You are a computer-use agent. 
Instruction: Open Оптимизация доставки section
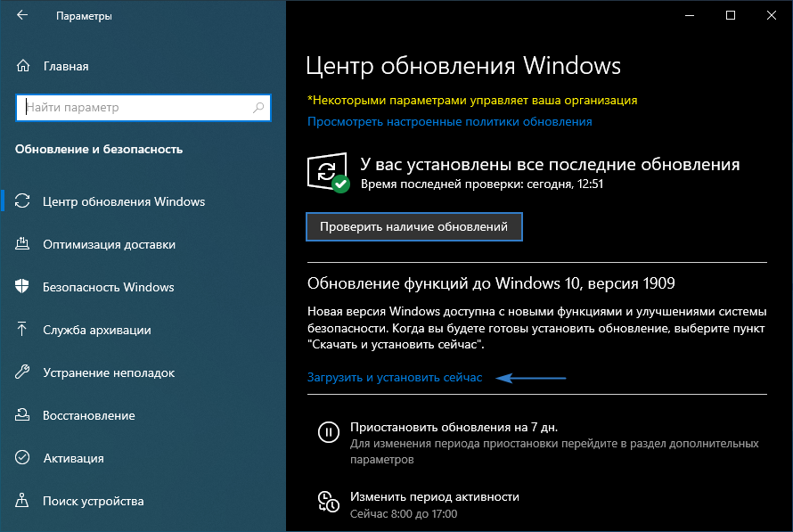coord(110,244)
